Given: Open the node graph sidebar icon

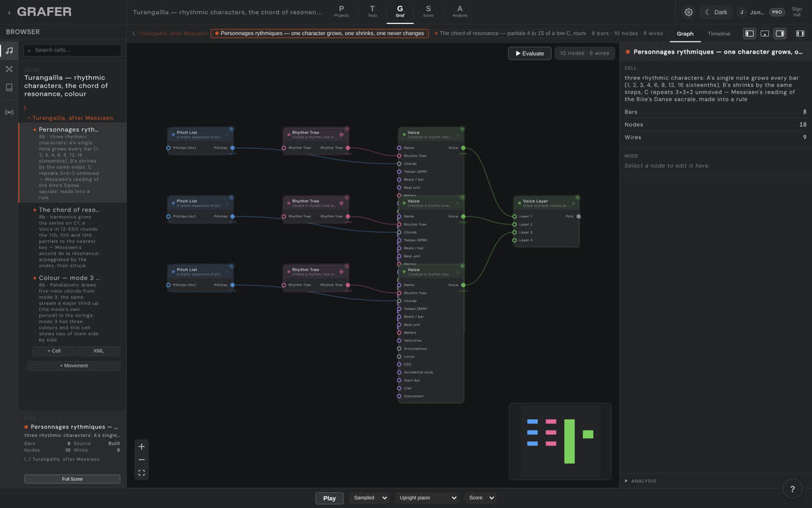Looking at the screenshot, I should click(x=9, y=69).
